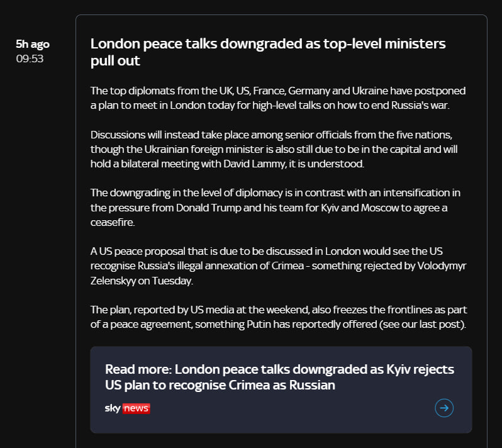Click the paragraph starting 'The top diplomats'

pyautogui.click(x=277, y=98)
